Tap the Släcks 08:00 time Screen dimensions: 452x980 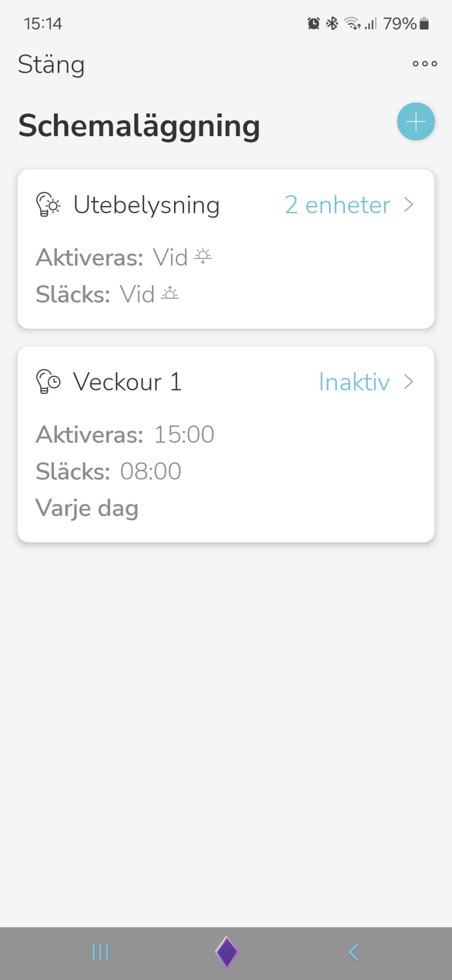coord(151,471)
